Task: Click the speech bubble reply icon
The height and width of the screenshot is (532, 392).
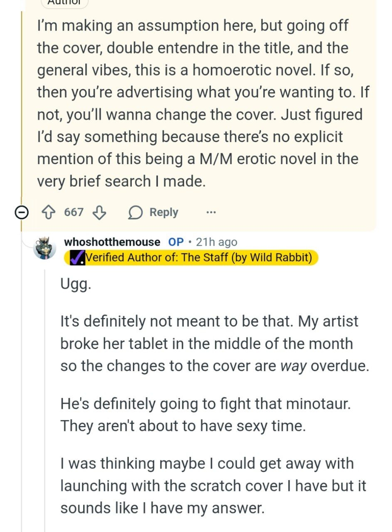Action: coord(135,212)
